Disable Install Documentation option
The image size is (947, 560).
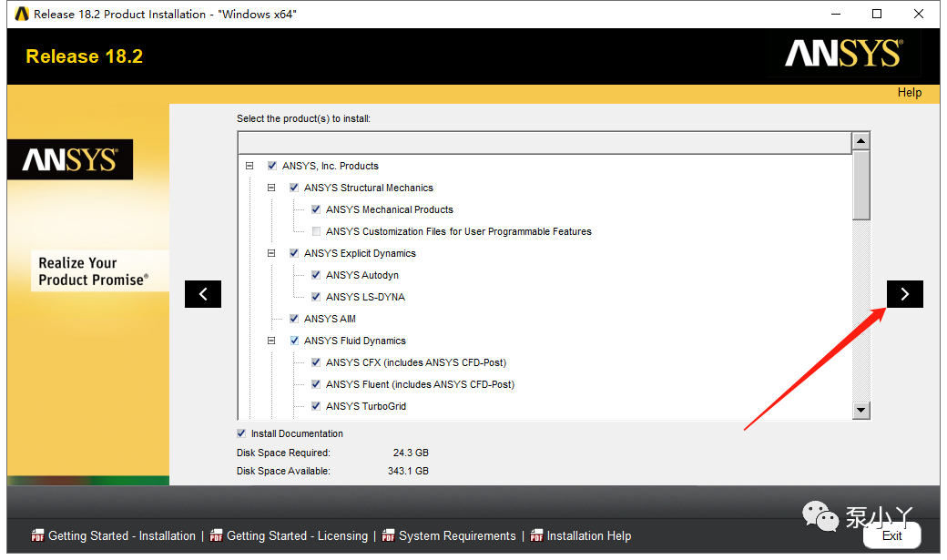[x=241, y=433]
